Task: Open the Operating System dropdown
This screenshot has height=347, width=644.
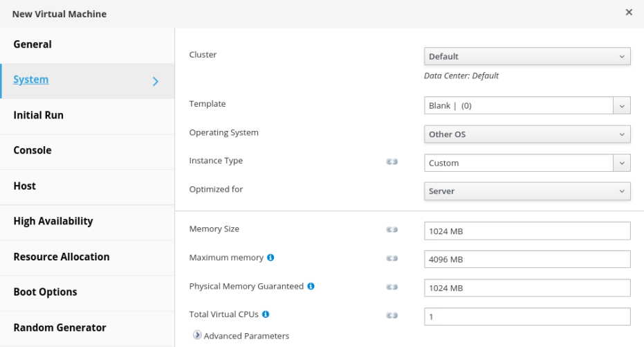Action: (x=526, y=134)
